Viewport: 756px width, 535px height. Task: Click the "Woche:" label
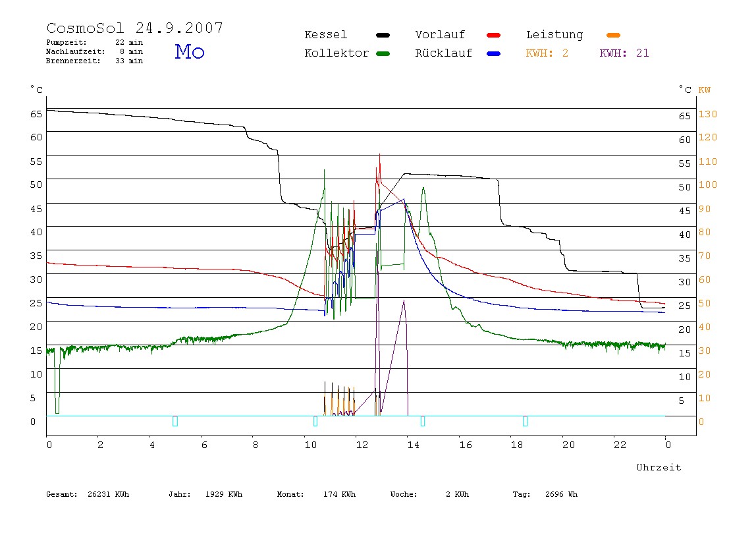404,494
